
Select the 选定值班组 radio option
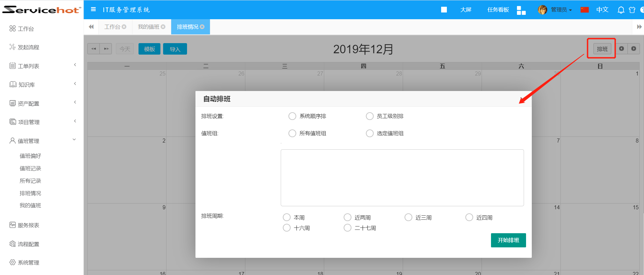[x=370, y=133]
